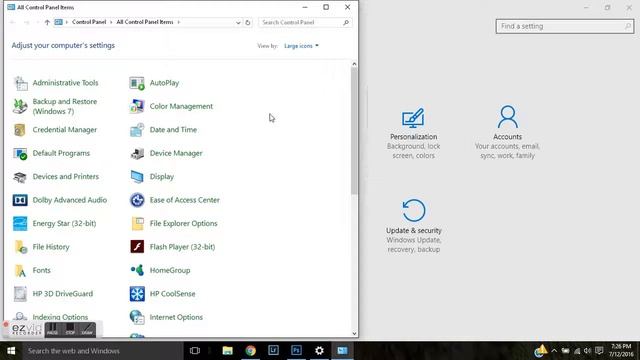Switch to Control Panel taskbar button
This screenshot has width=640, height=360.
coord(342,351)
